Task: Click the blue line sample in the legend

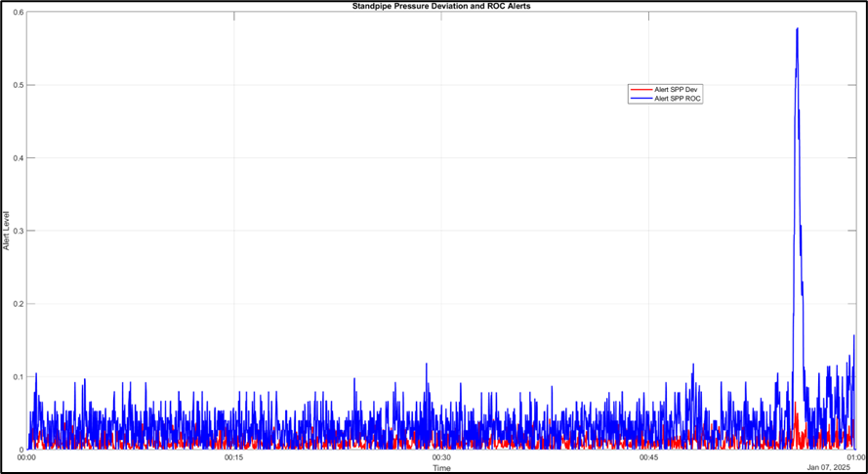Action: [x=641, y=99]
